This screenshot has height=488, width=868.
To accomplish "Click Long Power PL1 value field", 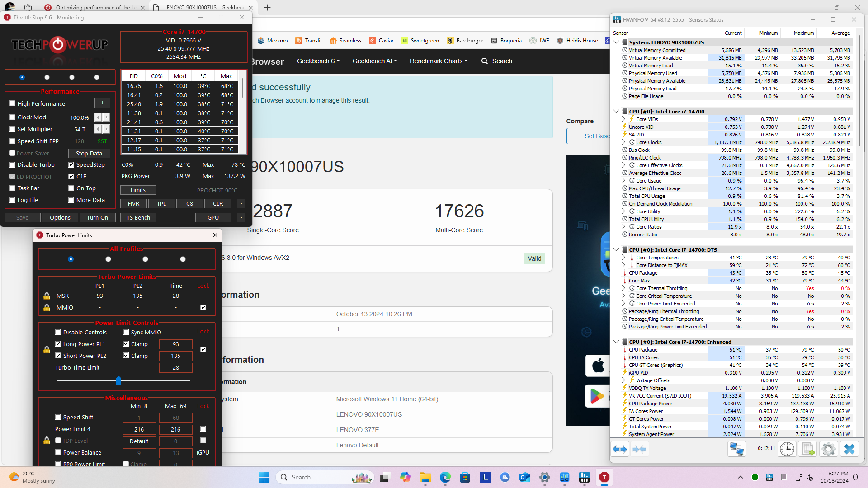I will tap(176, 344).
